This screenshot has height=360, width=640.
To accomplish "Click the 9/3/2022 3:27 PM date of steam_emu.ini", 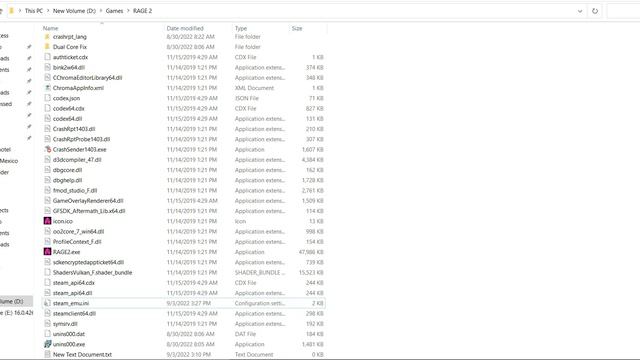I will pos(189,303).
